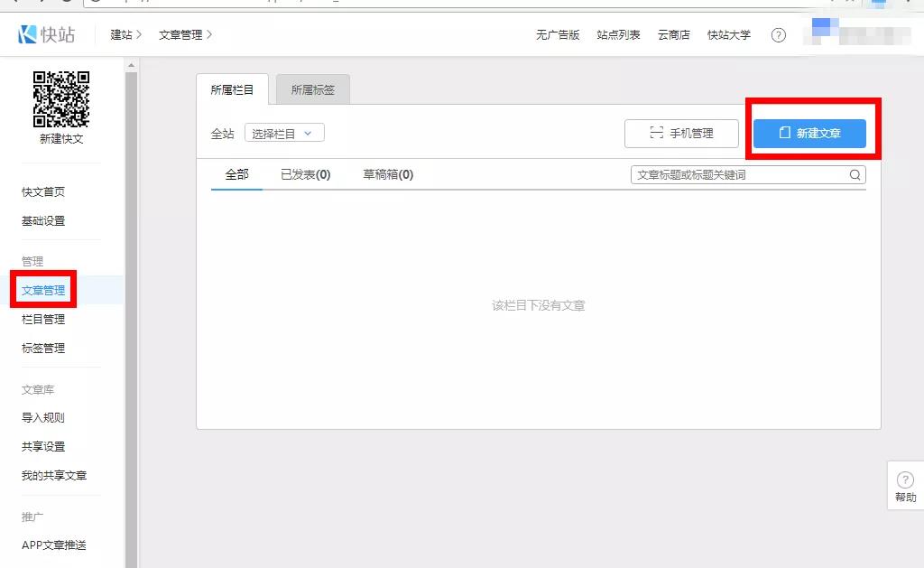Expand the 文章管理 breadcrumb chevron
The image size is (924, 568).
(211, 35)
